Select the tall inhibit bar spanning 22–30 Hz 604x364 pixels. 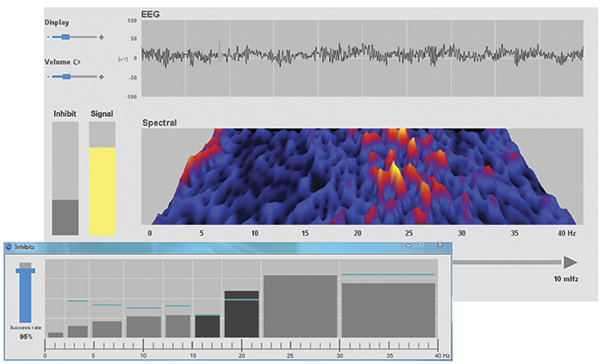pyautogui.click(x=299, y=306)
